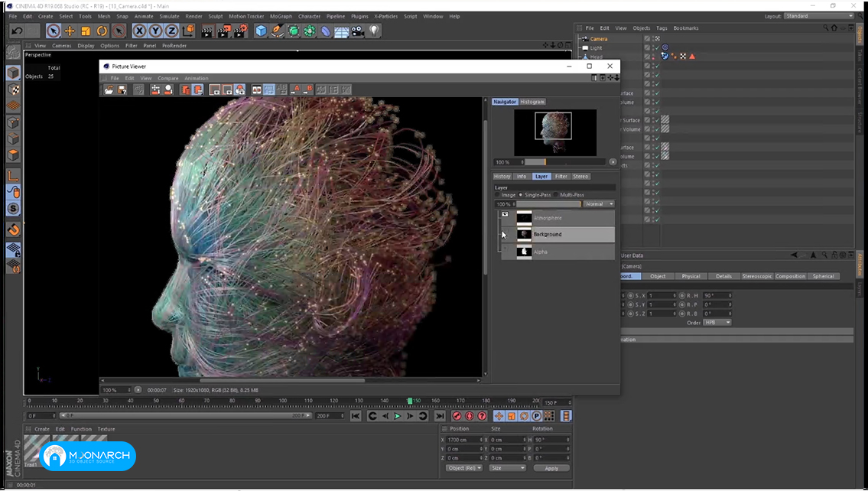The width and height of the screenshot is (868, 491).
Task: Click Record Active Objects keyframe button
Action: tap(457, 416)
